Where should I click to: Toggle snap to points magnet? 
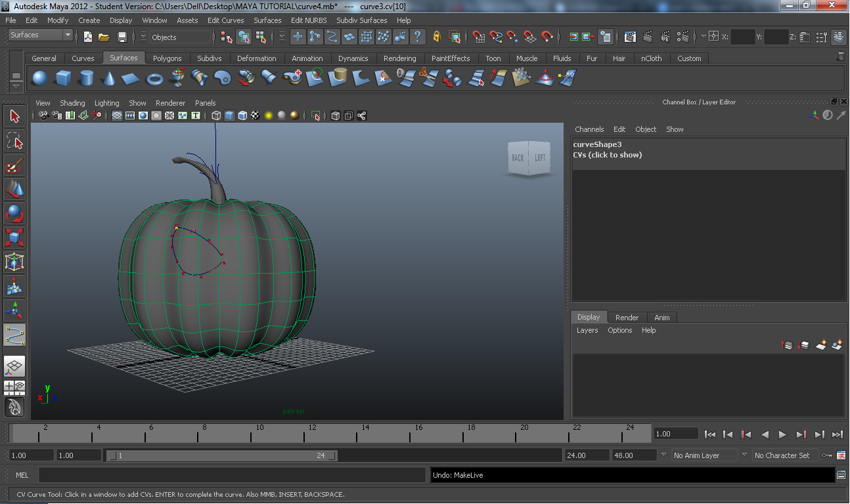tap(513, 37)
